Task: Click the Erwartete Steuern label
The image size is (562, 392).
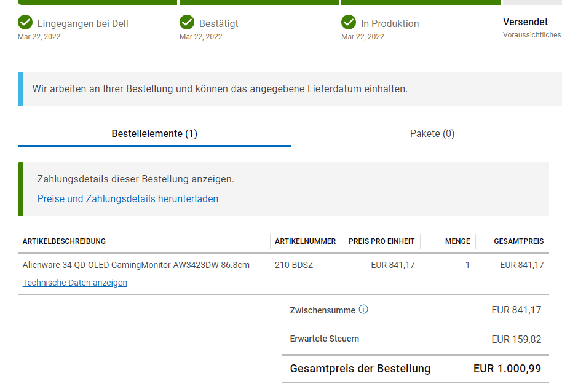Action: pos(325,339)
